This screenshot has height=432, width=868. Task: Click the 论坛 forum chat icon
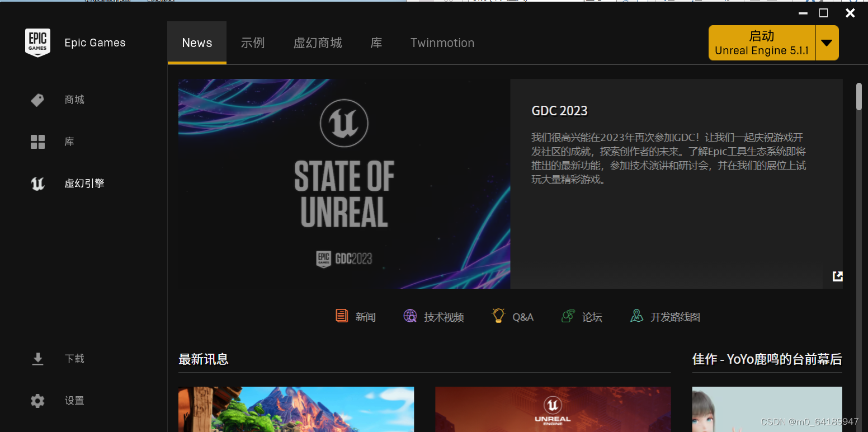click(568, 316)
